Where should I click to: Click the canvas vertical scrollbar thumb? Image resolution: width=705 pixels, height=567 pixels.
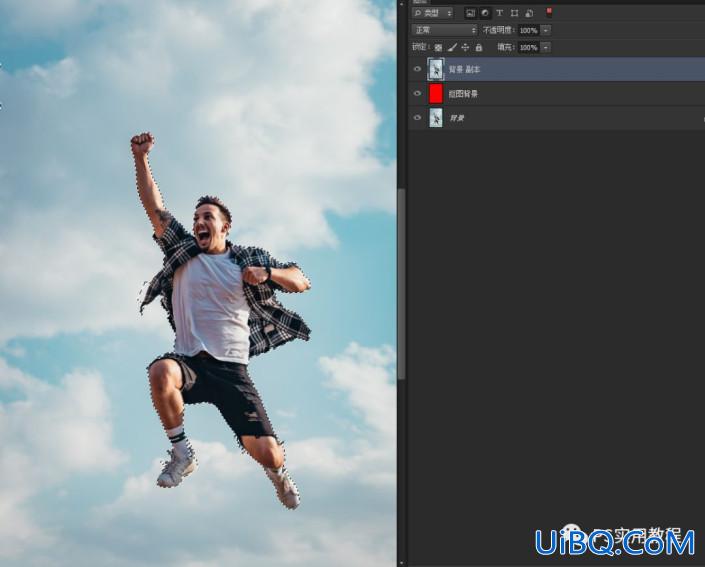pos(402,284)
